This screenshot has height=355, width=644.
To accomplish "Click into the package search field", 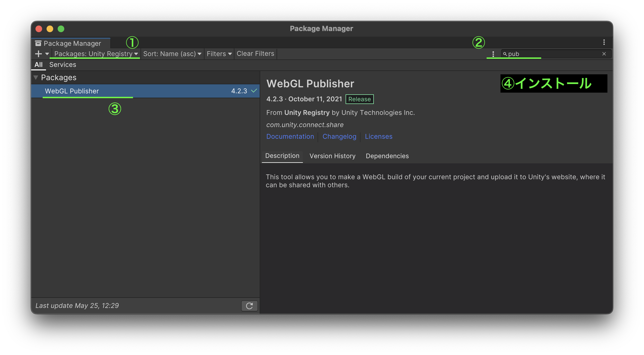I will click(554, 54).
